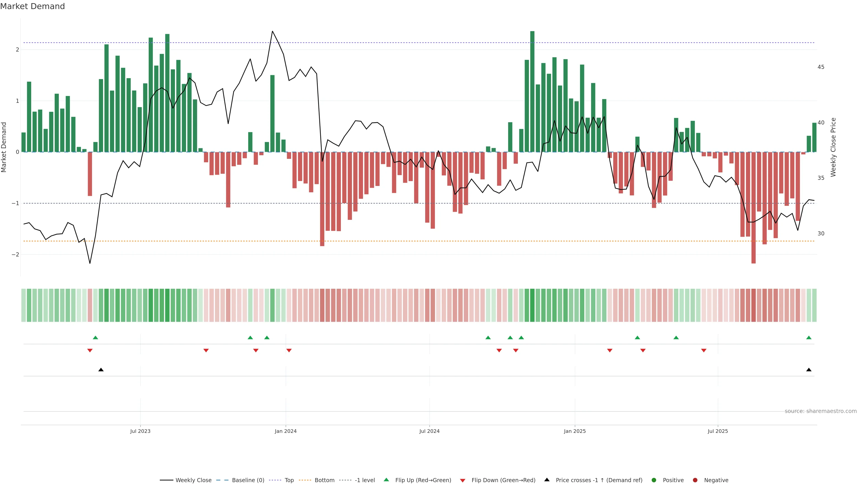Click the red Negative circle in the legend
This screenshot has height=488, width=868.
(695, 480)
